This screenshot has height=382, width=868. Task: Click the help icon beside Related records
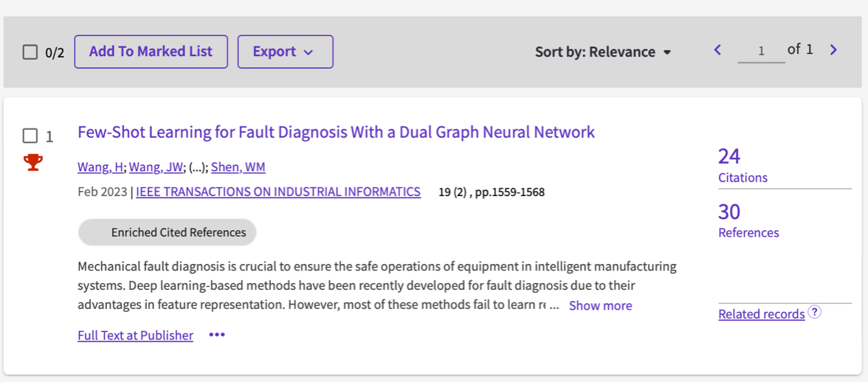pyautogui.click(x=814, y=312)
